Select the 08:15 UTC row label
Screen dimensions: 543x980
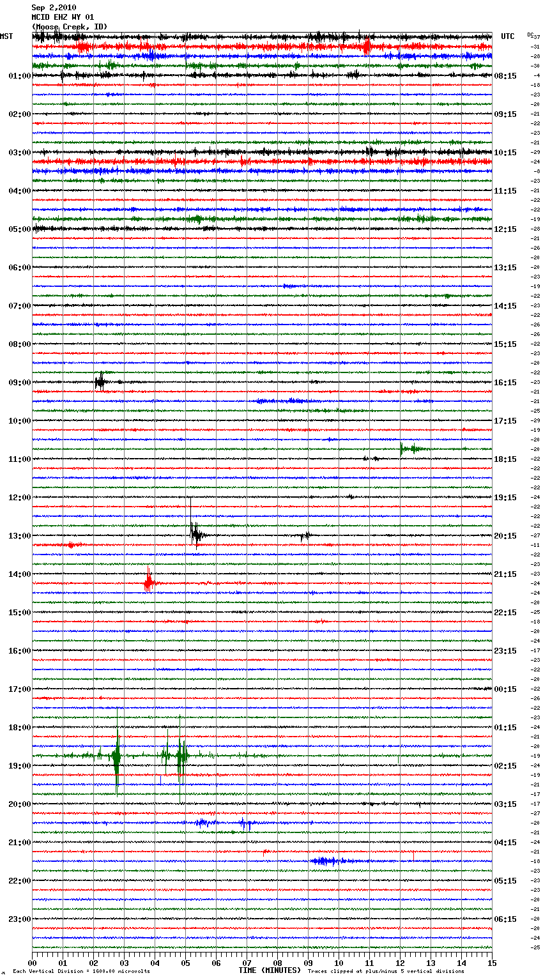click(505, 76)
